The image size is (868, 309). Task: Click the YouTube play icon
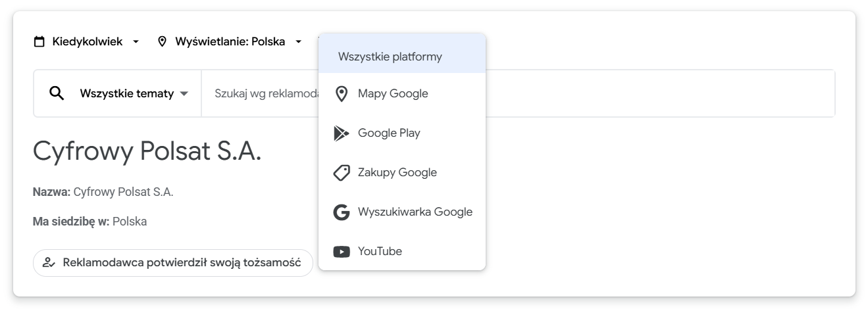pyautogui.click(x=342, y=252)
